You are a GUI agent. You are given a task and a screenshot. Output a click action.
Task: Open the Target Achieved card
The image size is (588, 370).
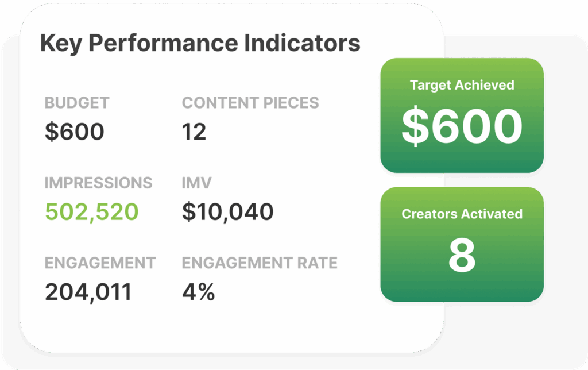coord(462,115)
